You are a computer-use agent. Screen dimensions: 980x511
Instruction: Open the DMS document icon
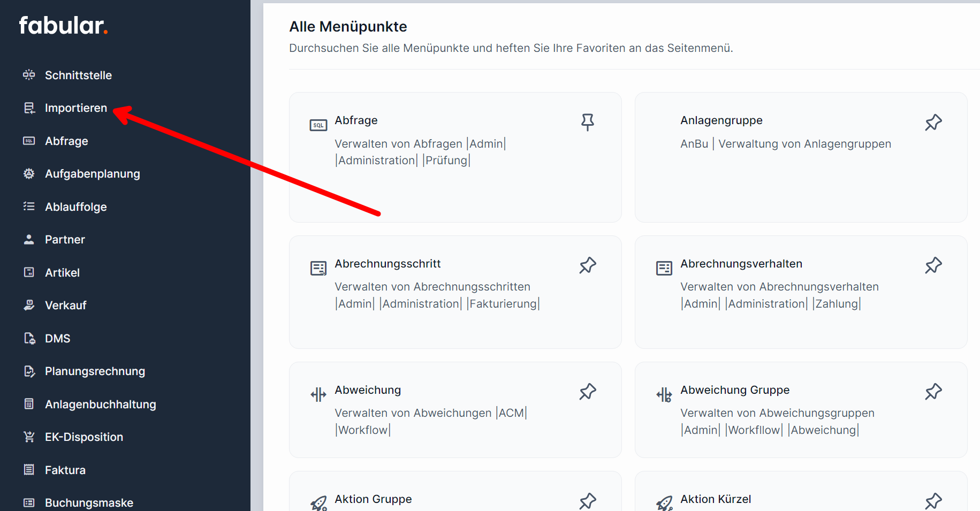coord(29,338)
